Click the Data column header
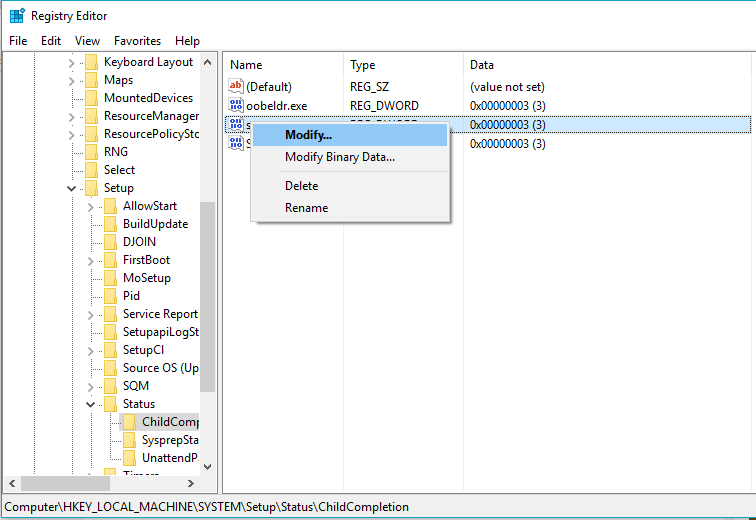 482,65
